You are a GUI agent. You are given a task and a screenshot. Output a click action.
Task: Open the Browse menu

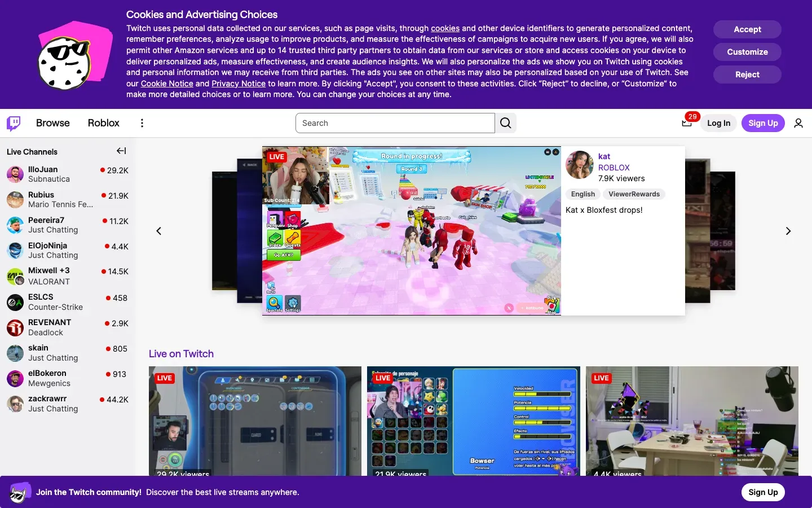pyautogui.click(x=52, y=123)
